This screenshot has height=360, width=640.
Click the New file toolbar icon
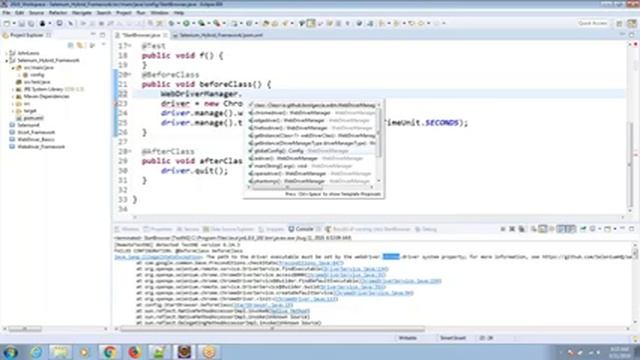pos(7,23)
